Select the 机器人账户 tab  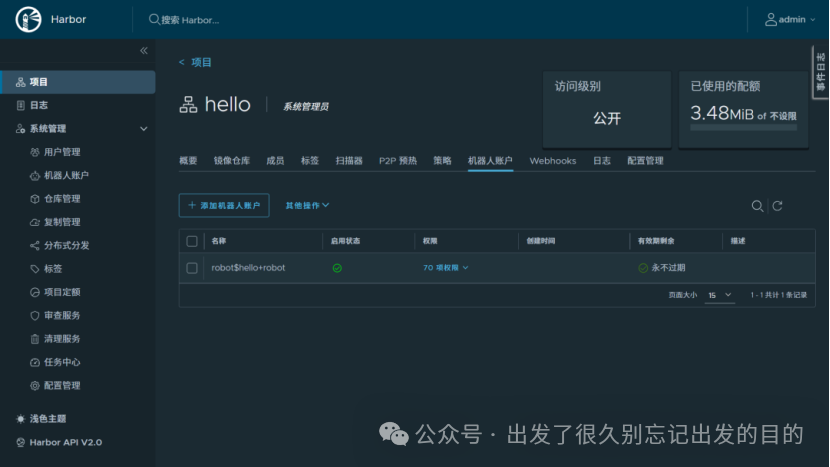coord(490,160)
